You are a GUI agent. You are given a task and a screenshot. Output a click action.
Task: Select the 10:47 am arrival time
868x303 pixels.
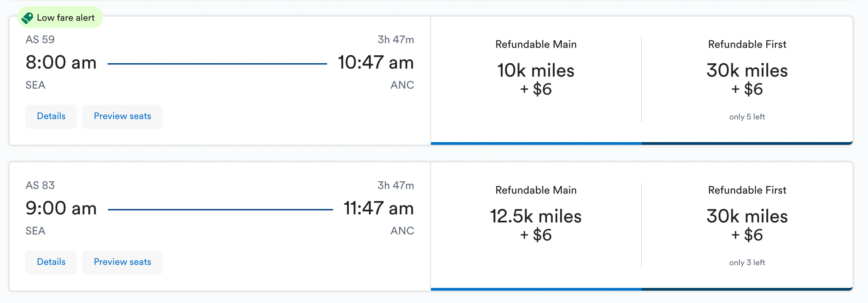point(376,62)
